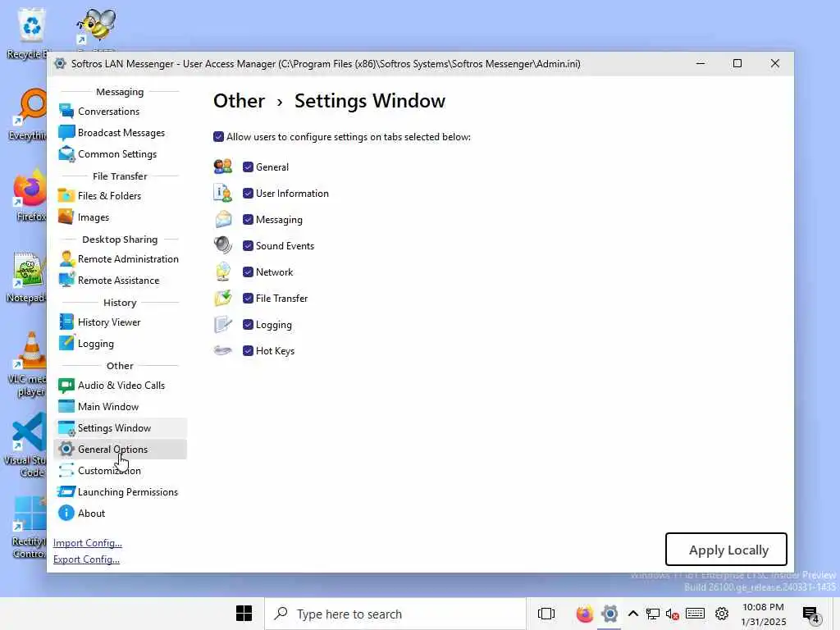
Task: Select the Visual Studio Code desktop shortcut
Action: coord(27,445)
